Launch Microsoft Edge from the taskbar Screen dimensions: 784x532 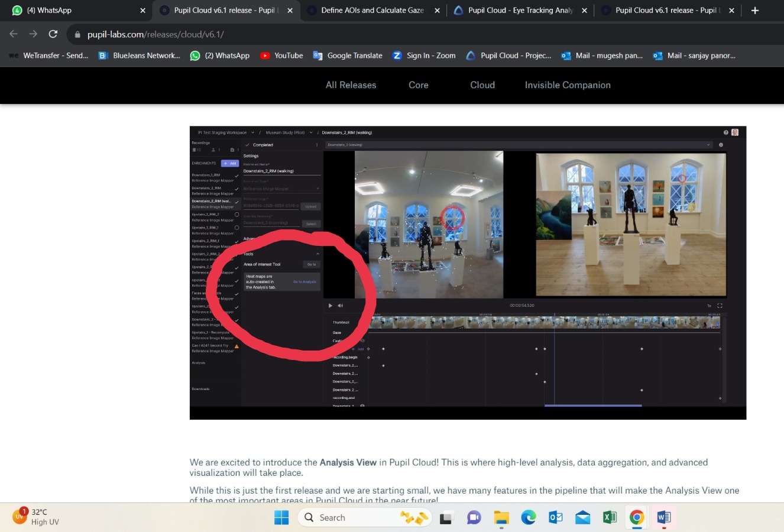(x=529, y=518)
